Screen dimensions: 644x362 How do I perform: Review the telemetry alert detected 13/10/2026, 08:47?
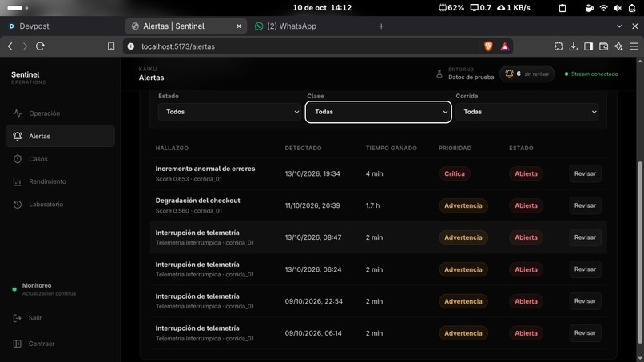[x=585, y=237]
